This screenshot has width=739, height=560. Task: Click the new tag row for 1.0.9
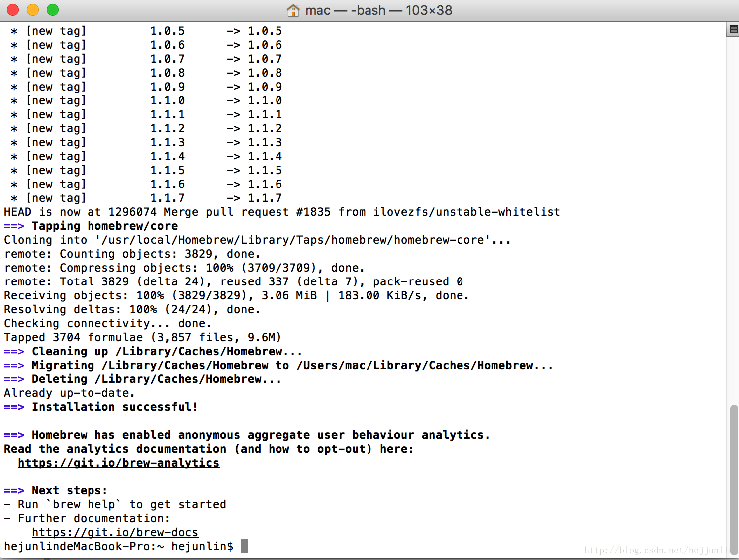(x=146, y=87)
